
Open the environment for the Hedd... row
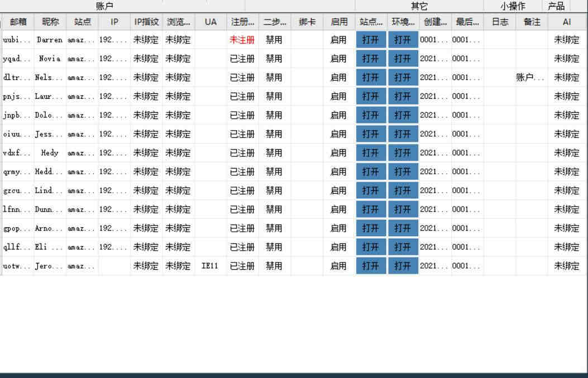(x=403, y=172)
